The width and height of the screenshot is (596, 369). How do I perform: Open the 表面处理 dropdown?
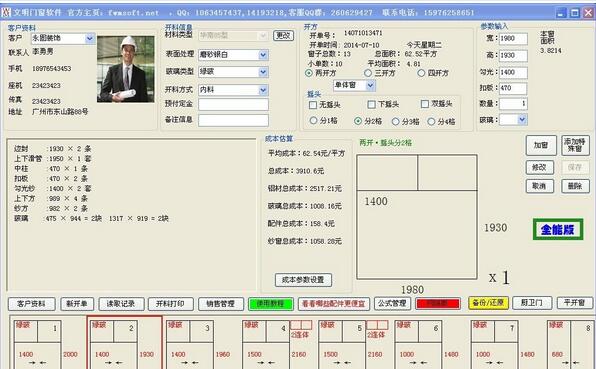(233, 55)
